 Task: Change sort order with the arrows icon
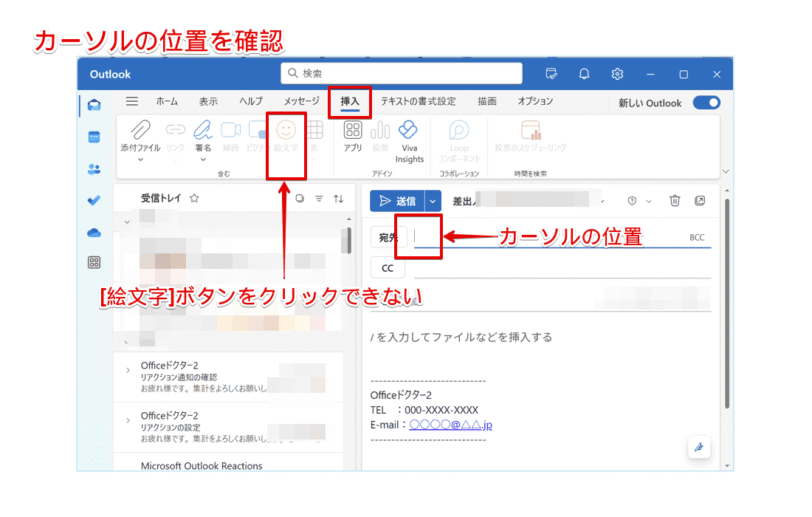click(x=339, y=198)
